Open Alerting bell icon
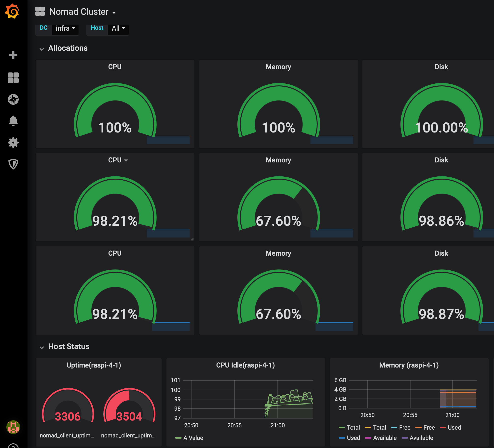This screenshot has height=448, width=494. point(13,121)
